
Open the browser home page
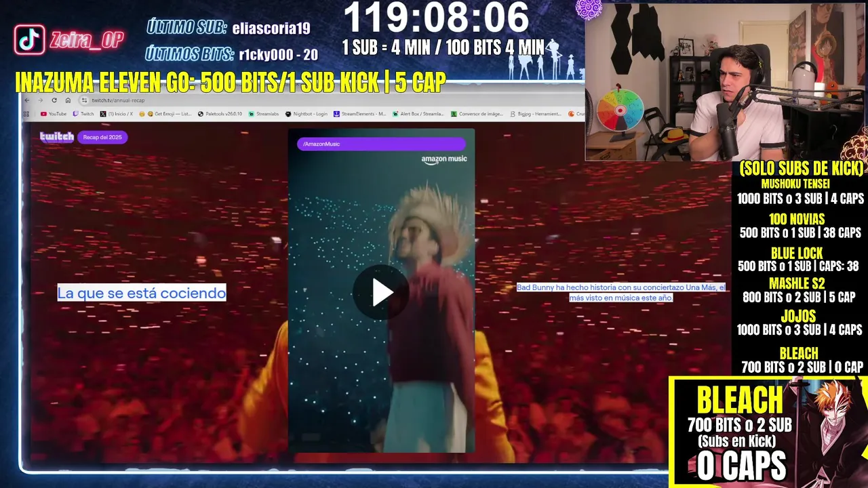pos(67,100)
